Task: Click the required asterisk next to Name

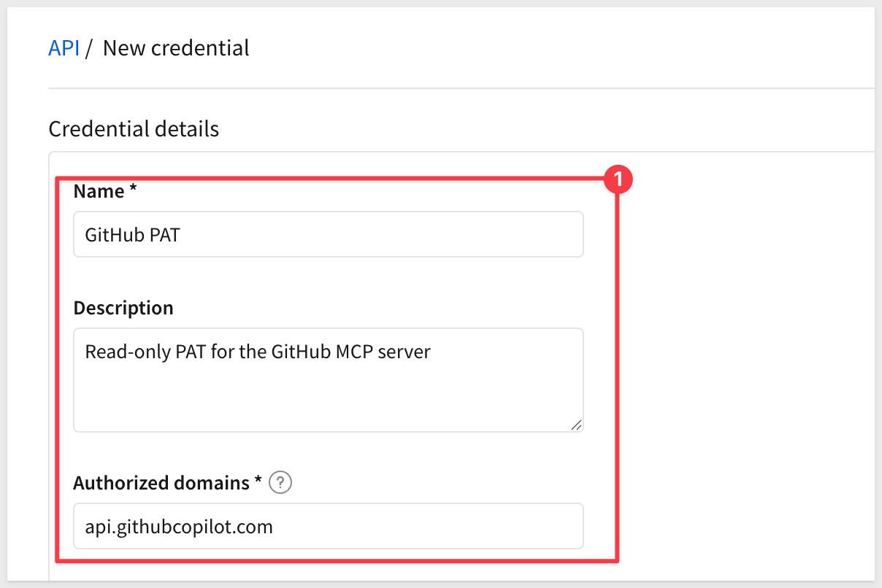Action: click(x=133, y=190)
